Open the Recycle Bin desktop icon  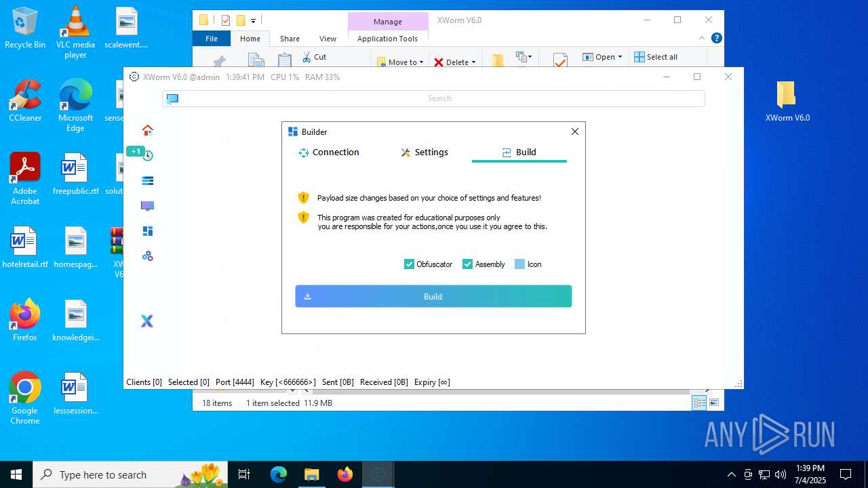[25, 28]
